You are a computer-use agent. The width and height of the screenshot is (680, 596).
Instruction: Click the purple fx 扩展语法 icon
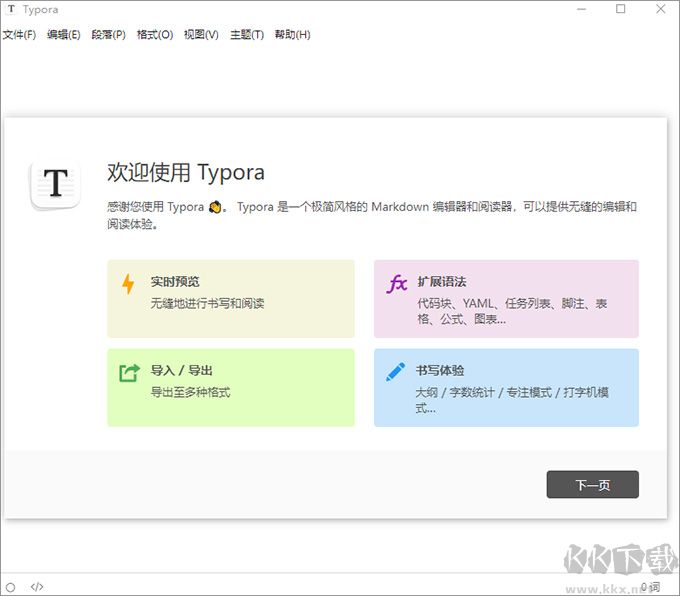point(396,284)
